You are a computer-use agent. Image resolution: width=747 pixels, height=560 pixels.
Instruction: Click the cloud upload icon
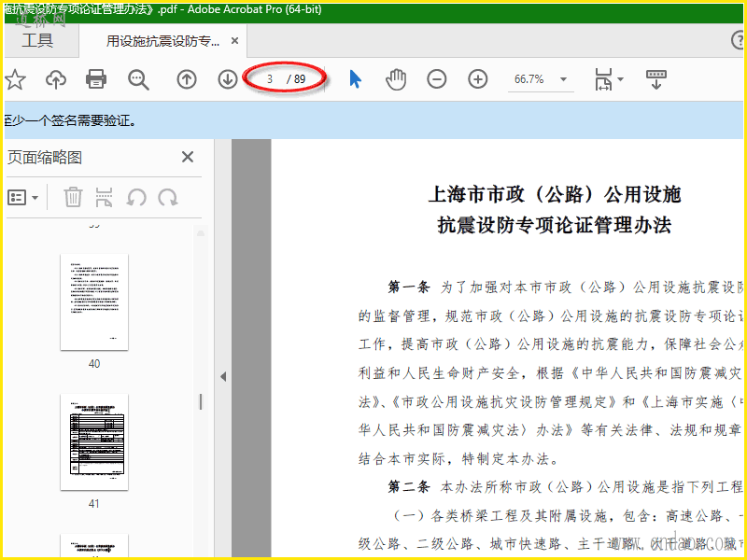pyautogui.click(x=56, y=79)
